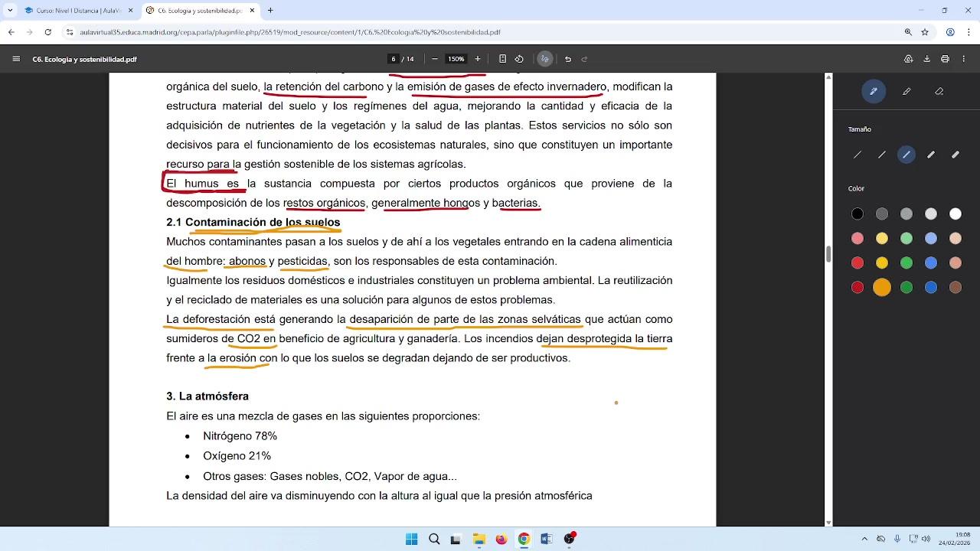Image resolution: width=980 pixels, height=551 pixels.
Task: Close the C6. Ecología y sostenibilidad tab
Action: (x=251, y=11)
